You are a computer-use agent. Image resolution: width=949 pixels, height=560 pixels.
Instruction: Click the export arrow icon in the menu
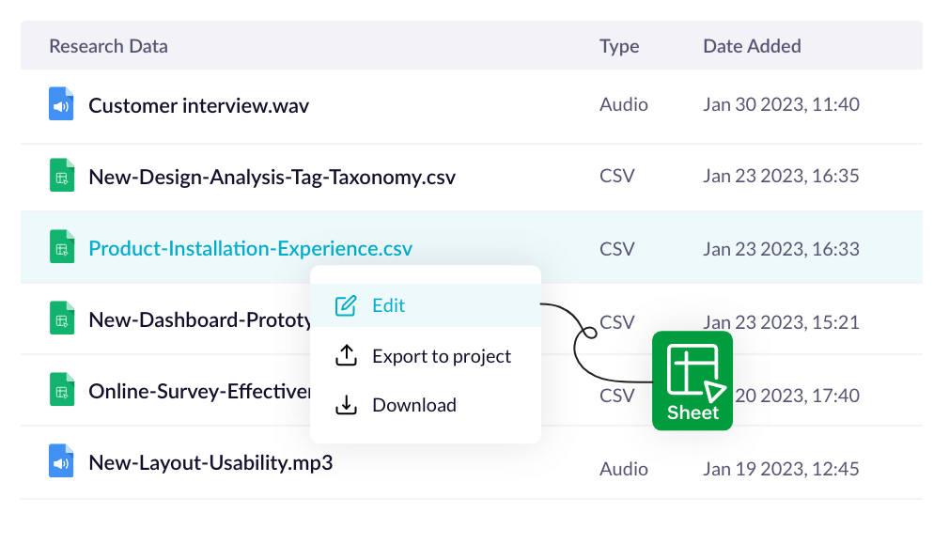(x=347, y=355)
